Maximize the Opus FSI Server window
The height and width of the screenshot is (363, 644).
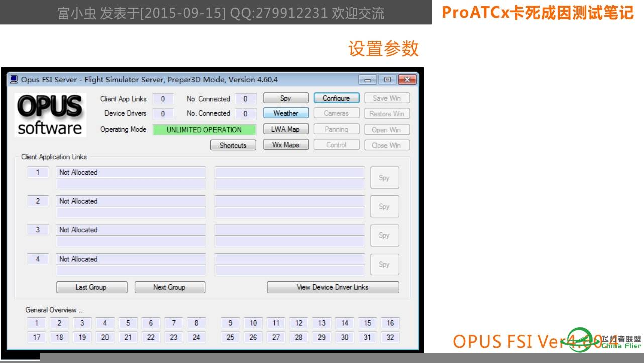387,80
